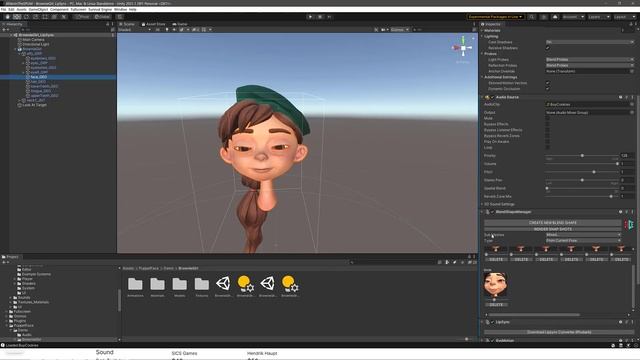Click the Pause button
This screenshot has height=360, width=640.
click(x=320, y=17)
